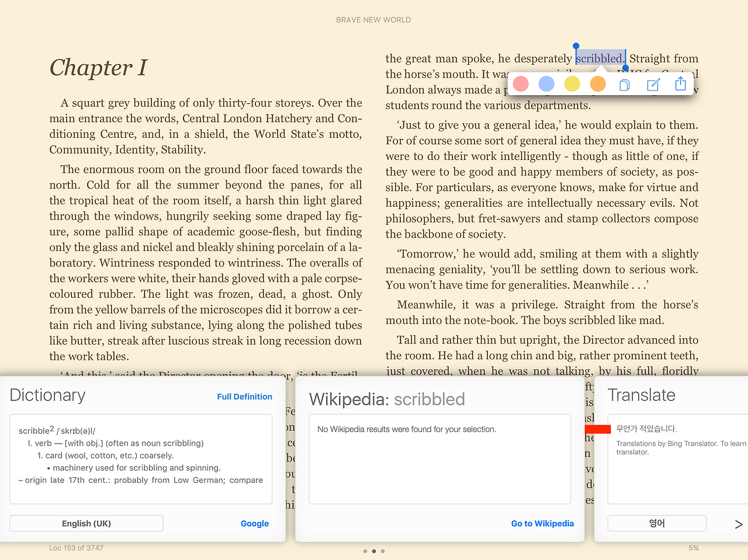Highlight selection with the pink color
Viewport: 748px width, 560px height.
tap(521, 84)
